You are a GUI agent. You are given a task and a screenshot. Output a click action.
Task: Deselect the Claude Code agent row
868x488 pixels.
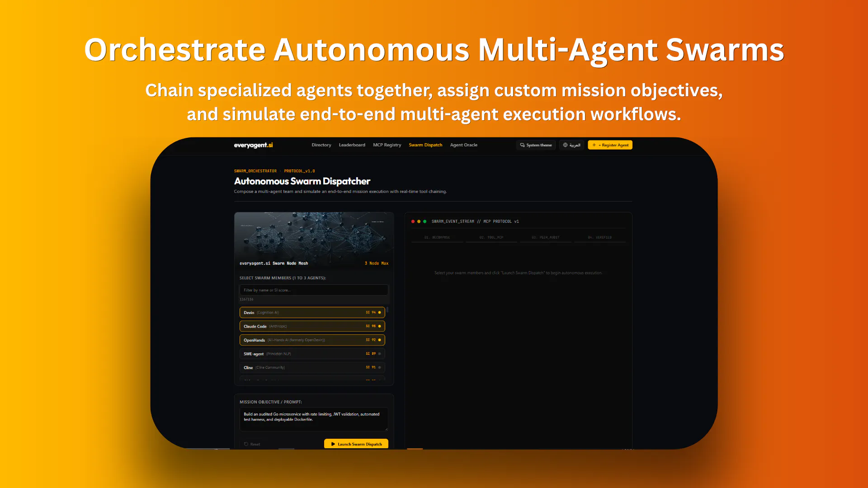pos(312,326)
